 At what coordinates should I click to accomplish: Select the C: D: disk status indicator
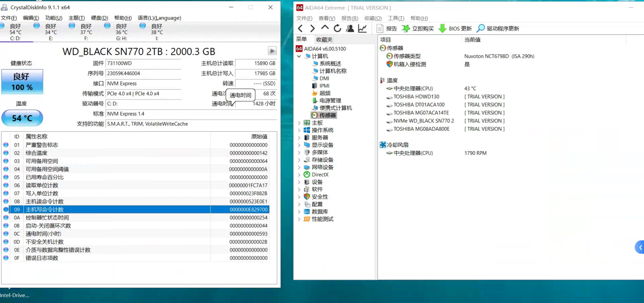click(15, 32)
